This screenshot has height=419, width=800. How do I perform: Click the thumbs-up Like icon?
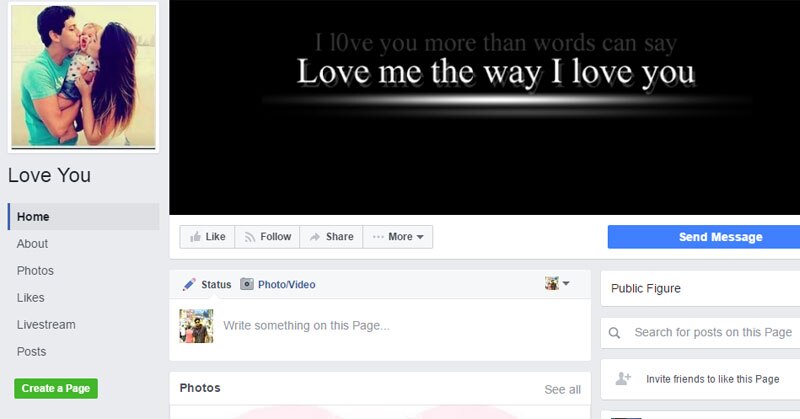195,237
